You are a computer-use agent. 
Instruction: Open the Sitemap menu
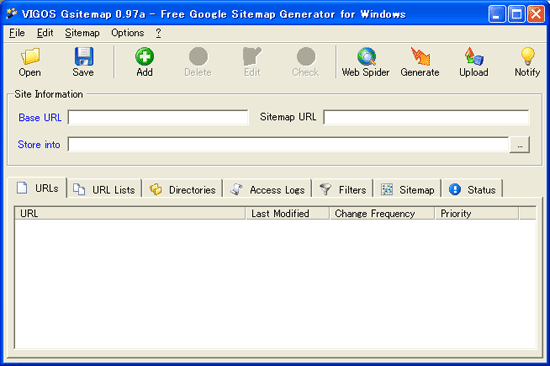pyautogui.click(x=82, y=33)
